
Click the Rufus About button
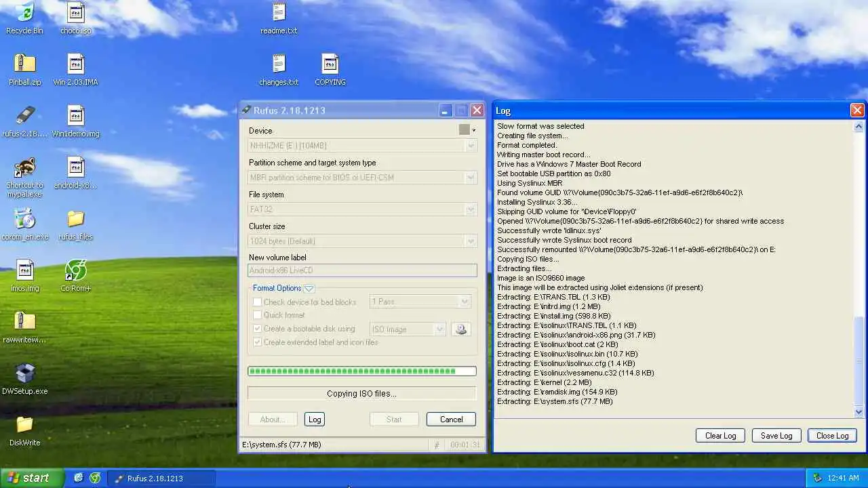(x=273, y=420)
